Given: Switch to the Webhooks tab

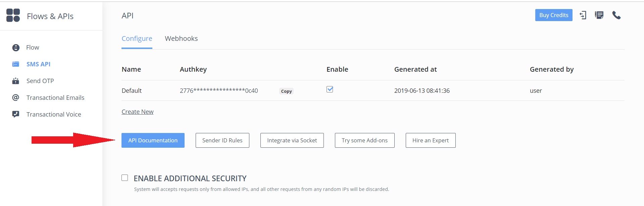Looking at the screenshot, I should (x=181, y=39).
